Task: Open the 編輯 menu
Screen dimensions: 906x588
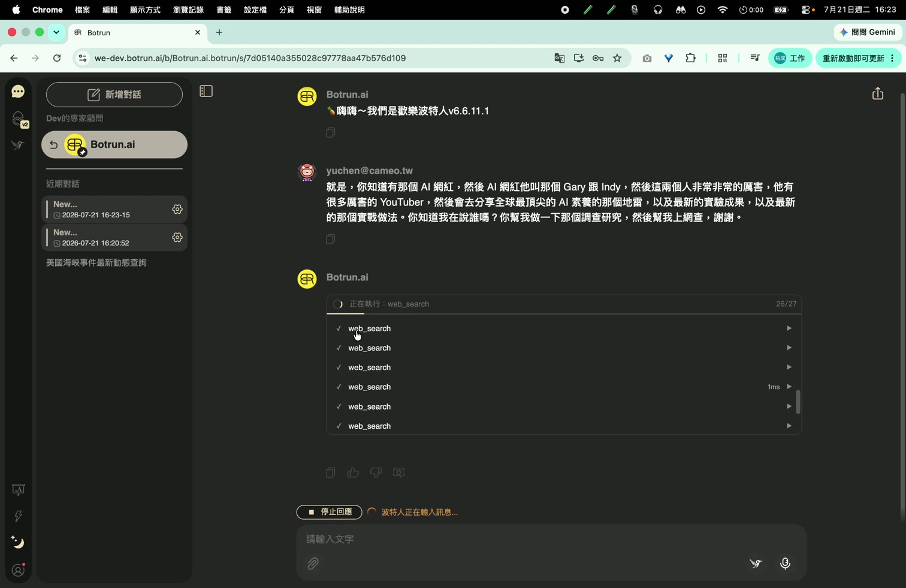Action: point(110,10)
